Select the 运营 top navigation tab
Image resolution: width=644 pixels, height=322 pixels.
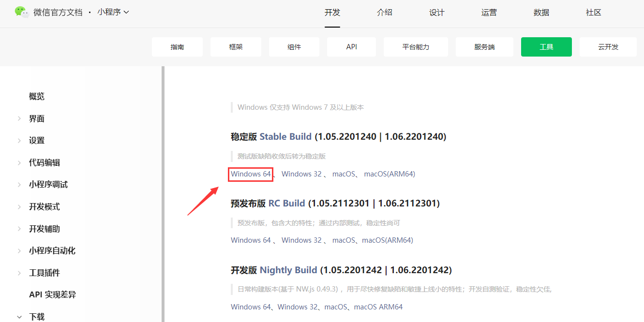coord(489,13)
